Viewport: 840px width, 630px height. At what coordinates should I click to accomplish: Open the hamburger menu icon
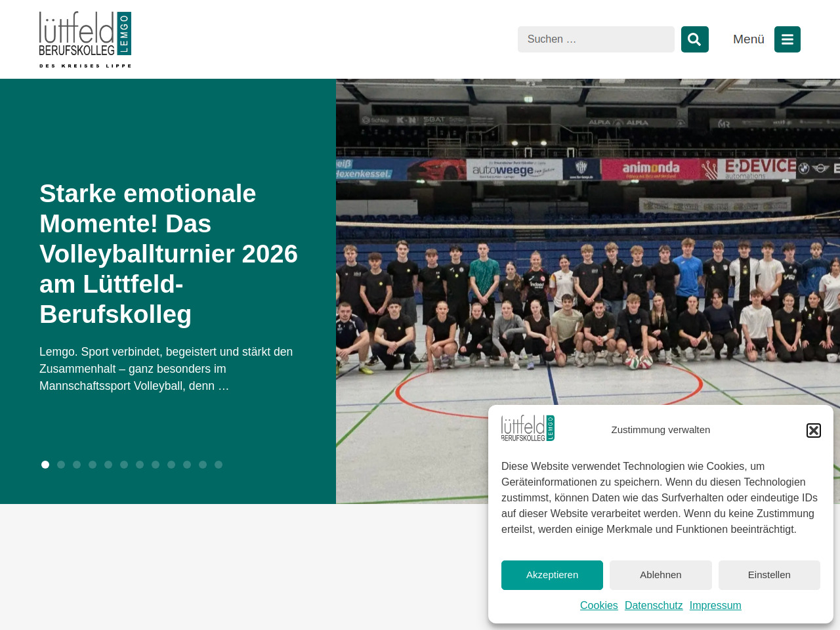[x=787, y=39]
